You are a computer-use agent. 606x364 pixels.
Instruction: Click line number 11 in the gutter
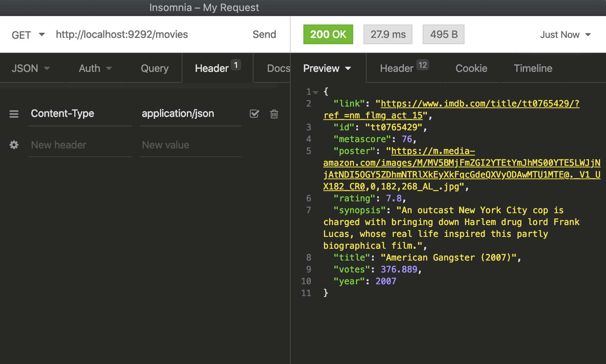click(306, 293)
